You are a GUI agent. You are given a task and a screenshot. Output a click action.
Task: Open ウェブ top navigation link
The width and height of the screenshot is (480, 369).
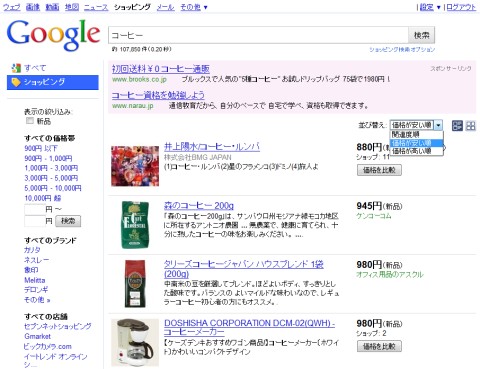pos(12,7)
